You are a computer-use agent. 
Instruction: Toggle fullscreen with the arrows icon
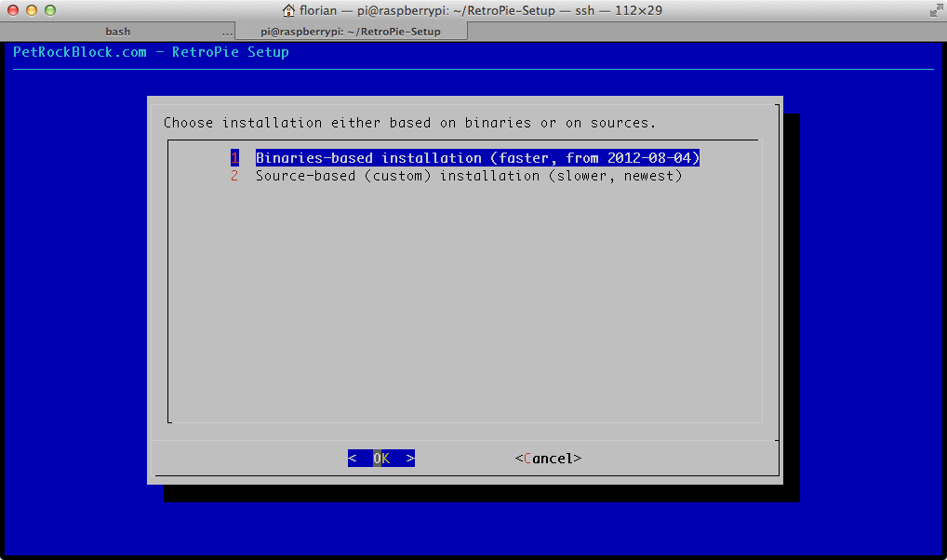(x=936, y=10)
